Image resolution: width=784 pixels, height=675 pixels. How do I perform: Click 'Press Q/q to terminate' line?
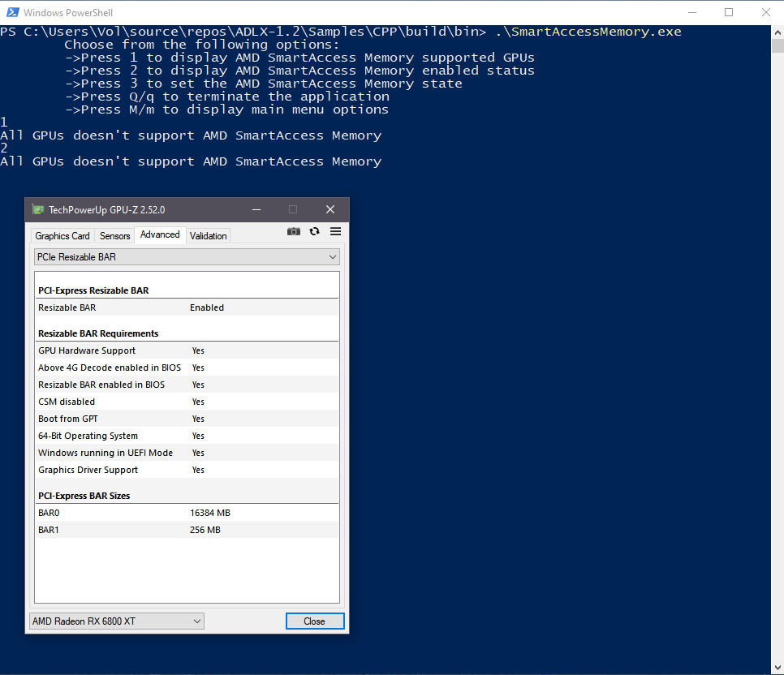point(227,97)
